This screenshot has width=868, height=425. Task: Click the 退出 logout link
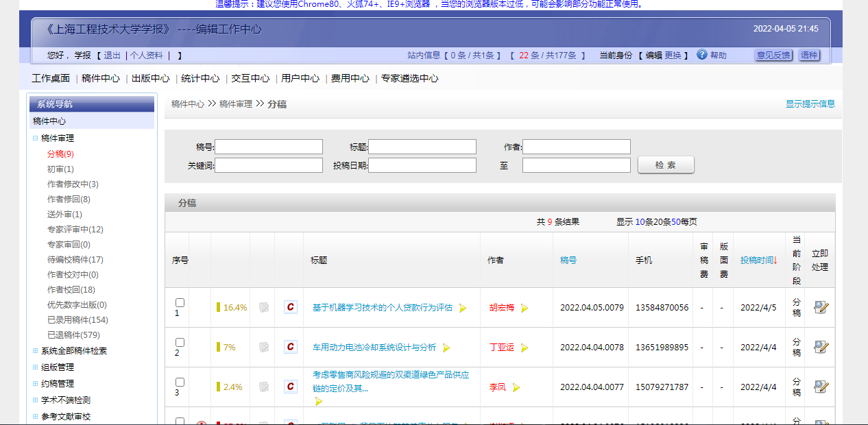click(x=112, y=56)
